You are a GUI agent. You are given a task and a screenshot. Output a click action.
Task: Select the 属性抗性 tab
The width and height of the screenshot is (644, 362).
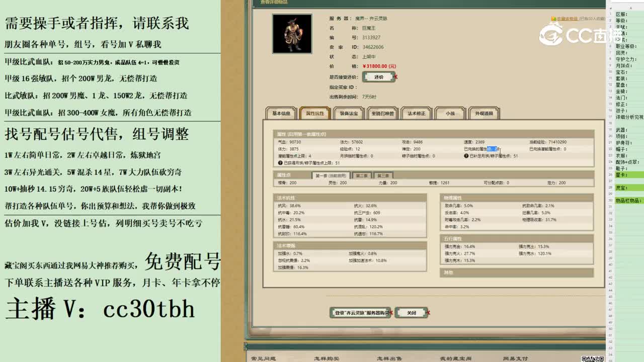click(x=315, y=114)
